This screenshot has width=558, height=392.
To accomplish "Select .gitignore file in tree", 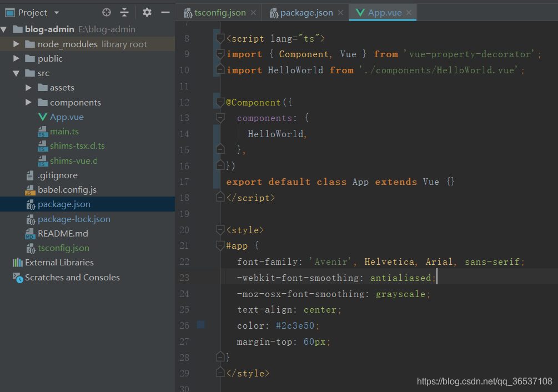I will pos(58,175).
